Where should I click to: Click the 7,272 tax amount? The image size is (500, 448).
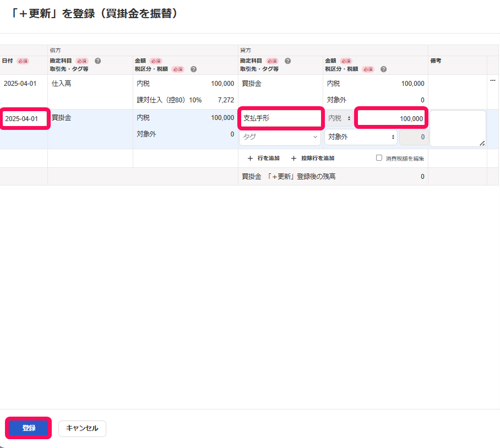[x=226, y=100]
